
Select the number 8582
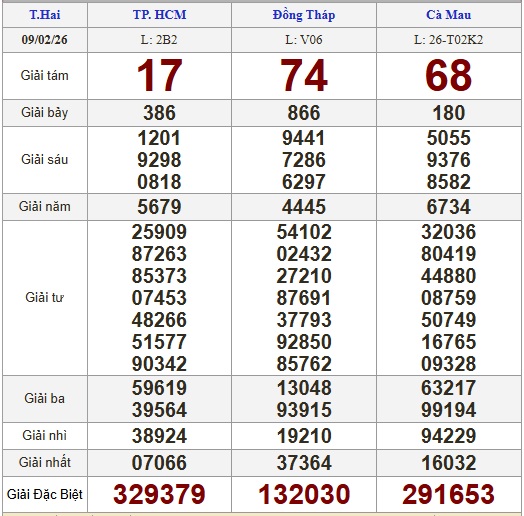pyautogui.click(x=448, y=182)
